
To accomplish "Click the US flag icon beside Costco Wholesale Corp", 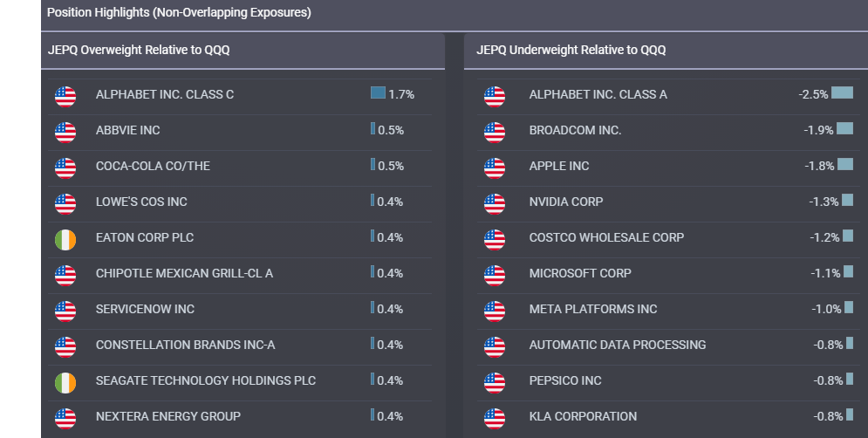I will pyautogui.click(x=495, y=240).
